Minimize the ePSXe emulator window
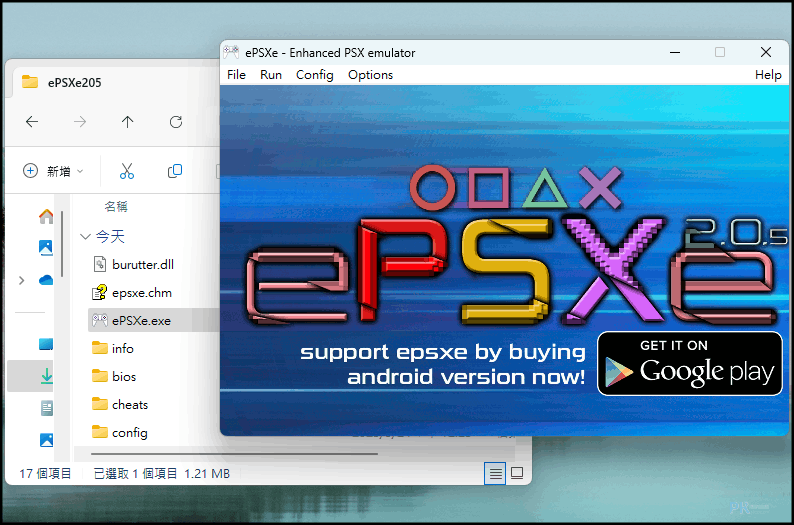Viewport: 794px width, 525px height. (674, 52)
